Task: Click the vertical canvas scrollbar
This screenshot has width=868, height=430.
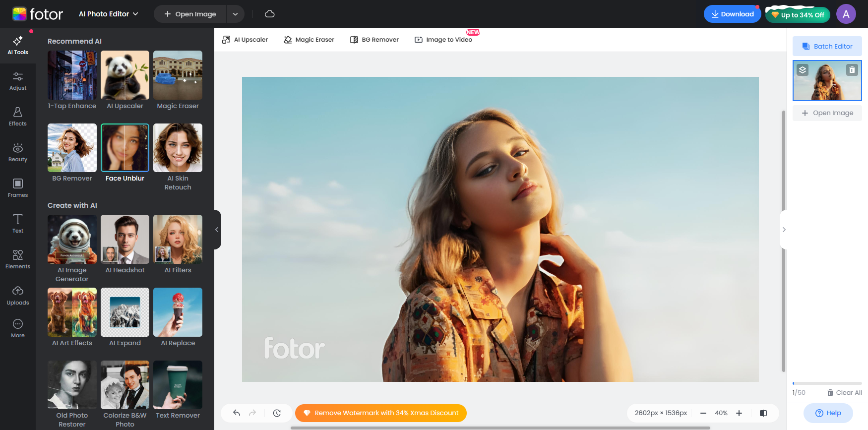Action: point(784,241)
